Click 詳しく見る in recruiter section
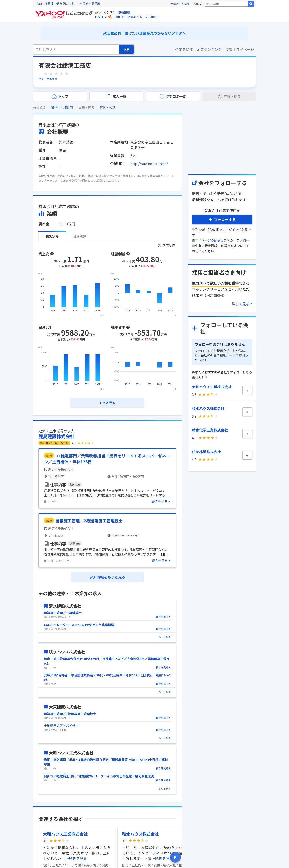The image size is (289, 868). coord(242,304)
